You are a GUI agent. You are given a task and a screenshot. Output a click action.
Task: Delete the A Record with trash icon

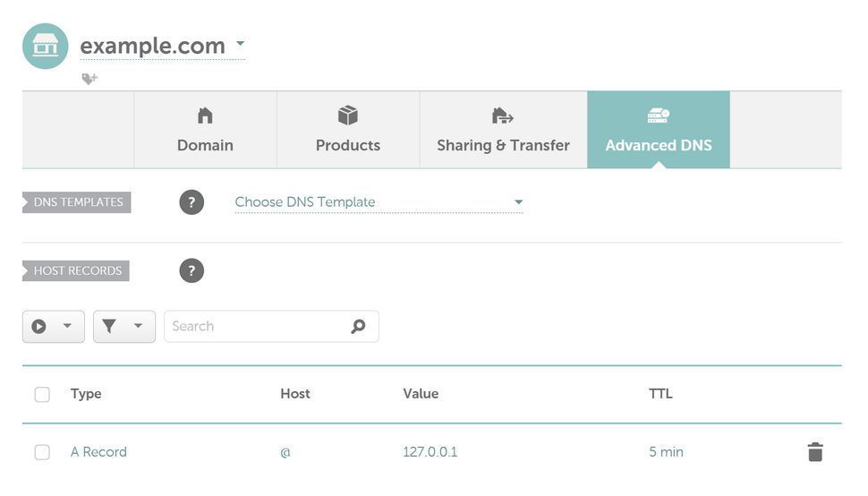815,452
